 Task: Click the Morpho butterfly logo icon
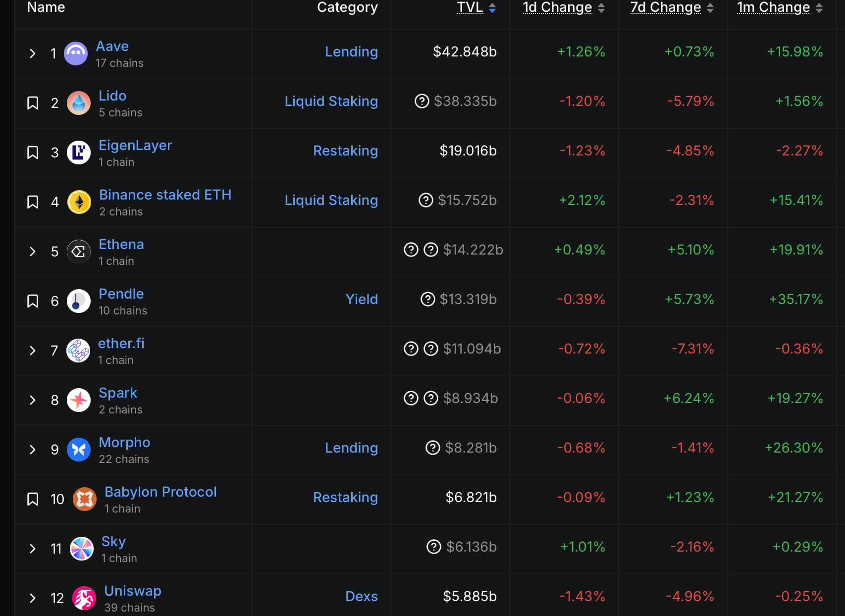coord(79,450)
